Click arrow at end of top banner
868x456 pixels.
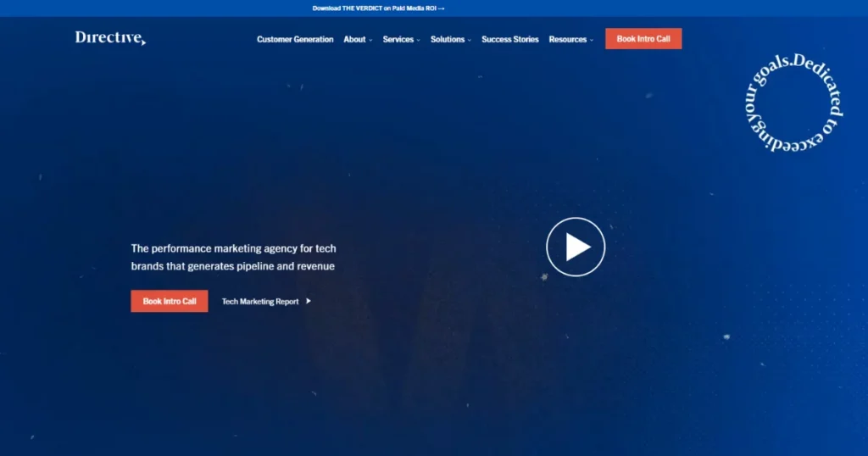point(441,8)
